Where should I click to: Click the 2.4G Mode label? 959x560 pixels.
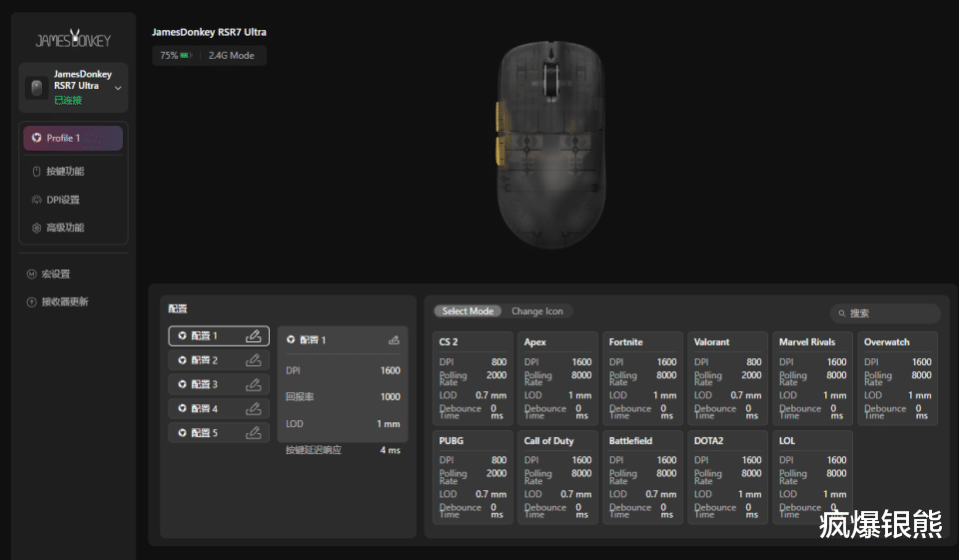coord(231,56)
